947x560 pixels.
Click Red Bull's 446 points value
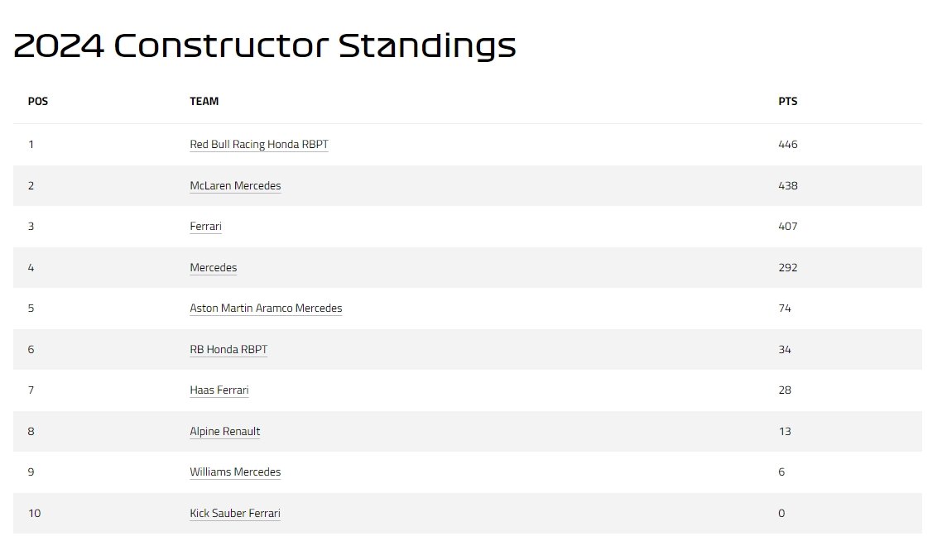click(787, 145)
